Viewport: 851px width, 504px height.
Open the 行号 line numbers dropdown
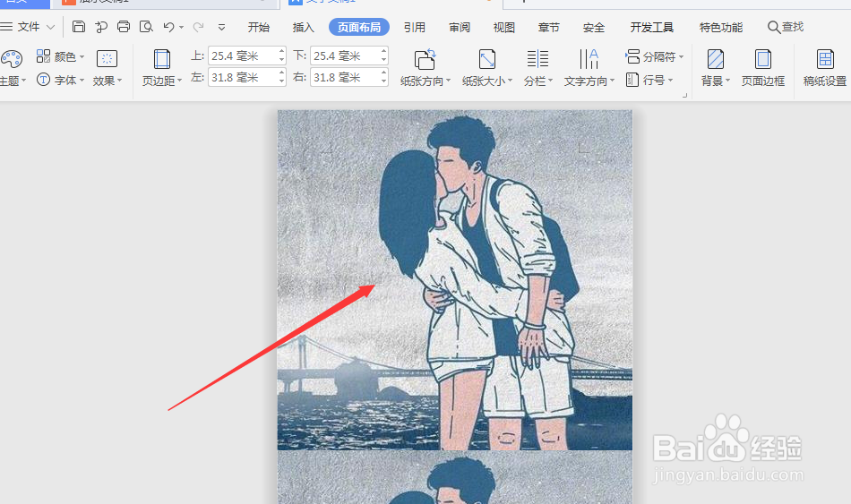[649, 81]
